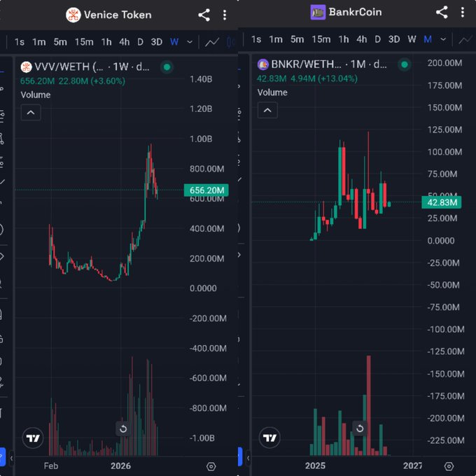Click TradingView logo on BankrCoin chart
This screenshot has width=476, height=476.
(269, 437)
